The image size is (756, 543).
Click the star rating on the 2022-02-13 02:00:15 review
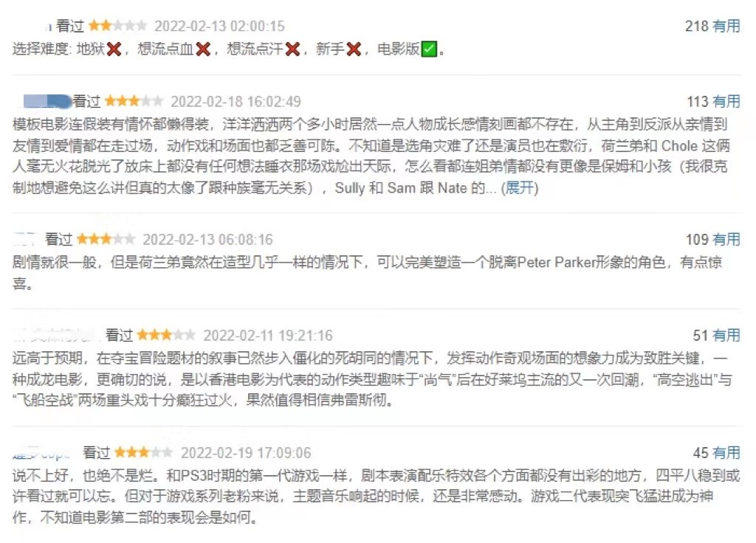117,26
